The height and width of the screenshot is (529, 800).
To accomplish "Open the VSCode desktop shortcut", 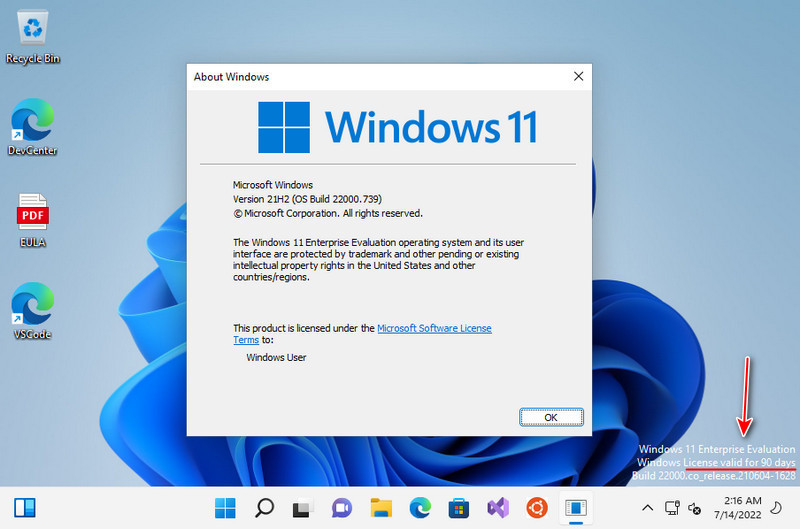I will click(x=33, y=311).
